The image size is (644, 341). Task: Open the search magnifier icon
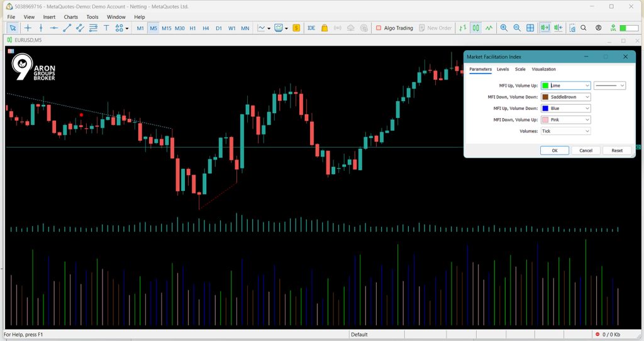point(584,28)
